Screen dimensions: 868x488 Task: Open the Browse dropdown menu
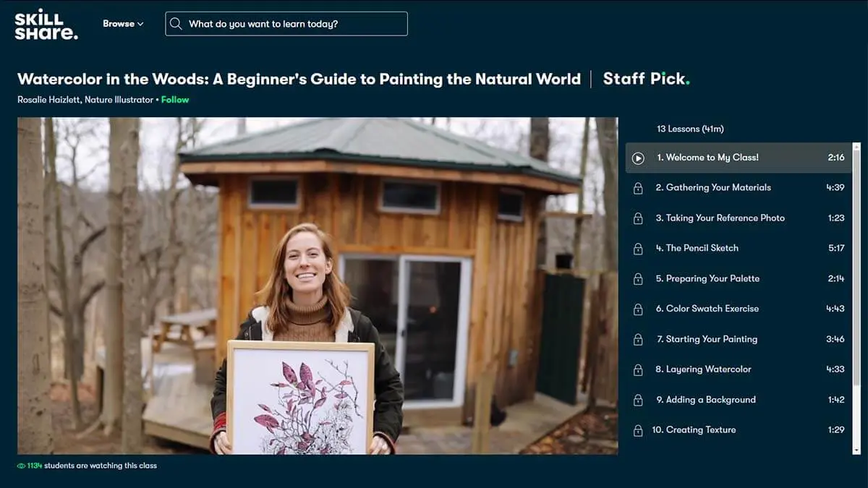click(123, 24)
